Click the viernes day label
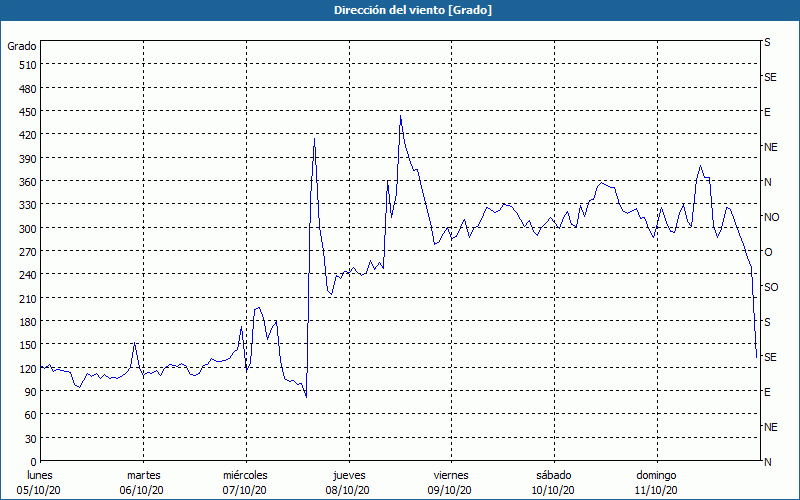Screen dimensions: 800x500 pyautogui.click(x=451, y=476)
